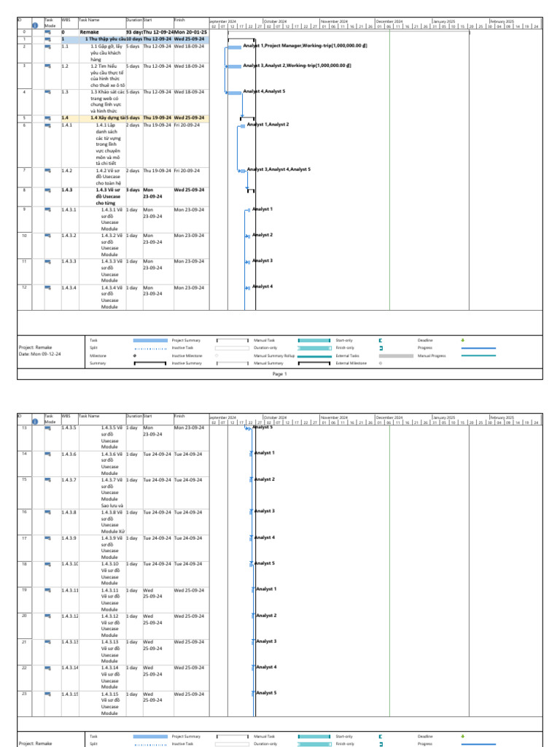Click task mode icon for WBS 1.4.3.3 row
Screen dimensions: 560x747
(48, 262)
